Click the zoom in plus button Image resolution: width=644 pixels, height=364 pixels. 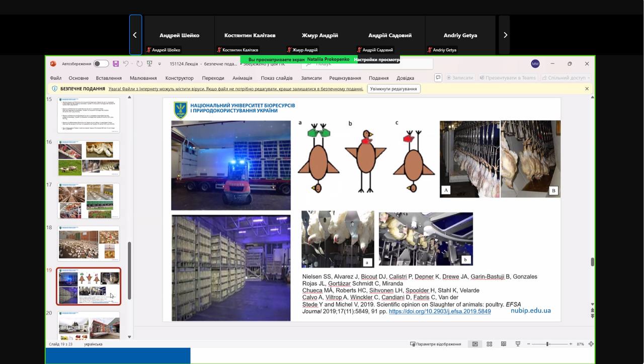point(571,344)
